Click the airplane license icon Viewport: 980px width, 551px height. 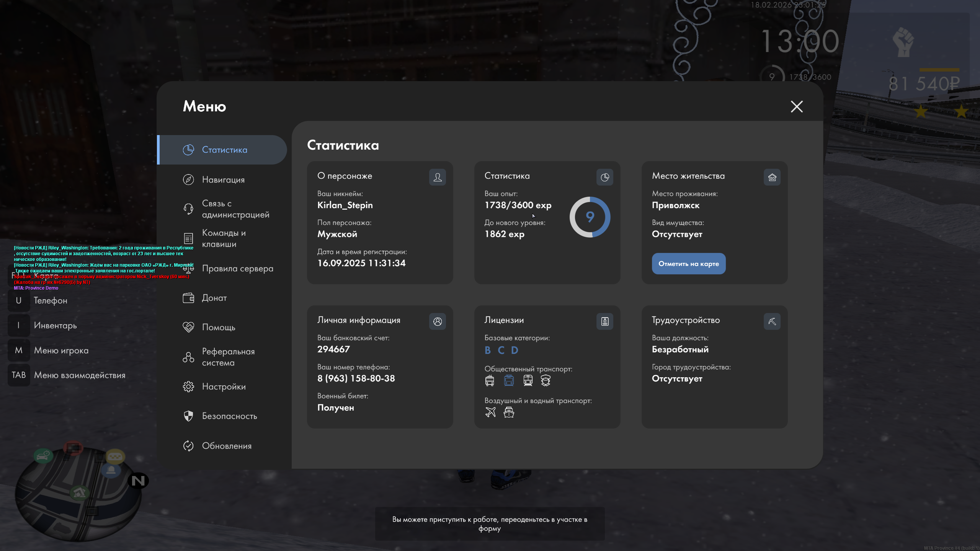click(490, 412)
